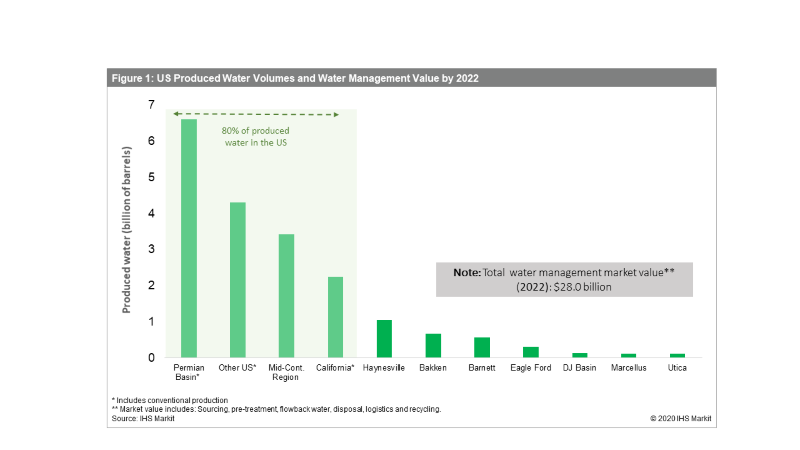Screen dimensions: 800x450
Task: Select the total water management Note box
Action: pyautogui.click(x=564, y=279)
